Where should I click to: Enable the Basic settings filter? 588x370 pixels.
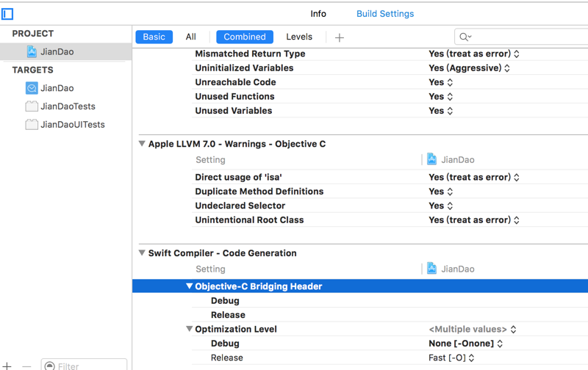154,37
